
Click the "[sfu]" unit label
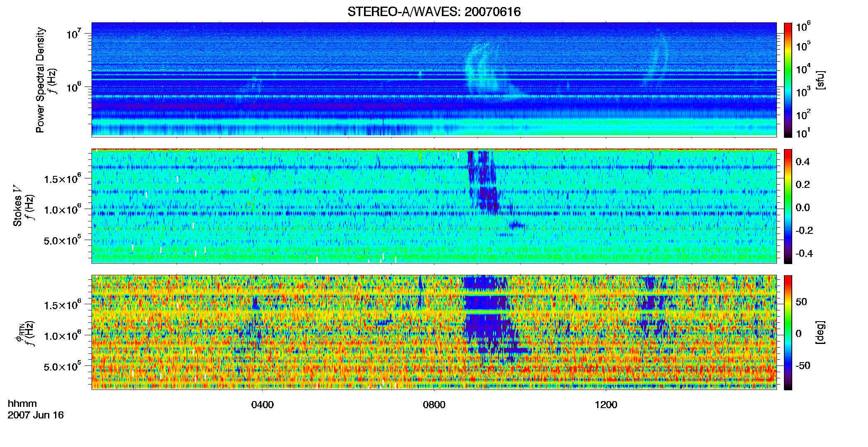coord(821,80)
